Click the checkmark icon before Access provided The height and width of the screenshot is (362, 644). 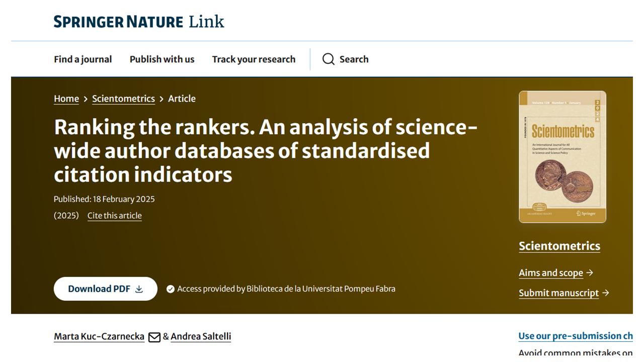(171, 289)
